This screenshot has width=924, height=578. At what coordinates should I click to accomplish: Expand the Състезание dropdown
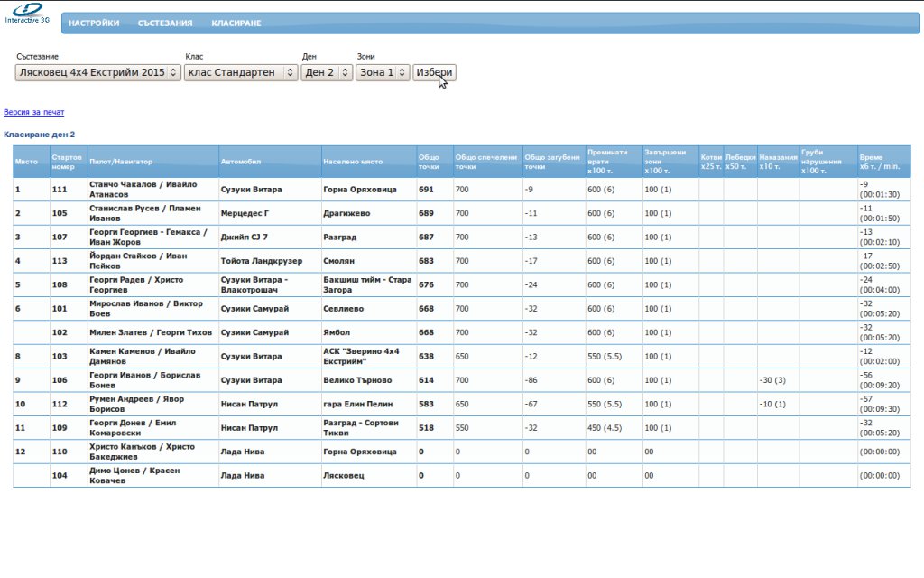(97, 72)
